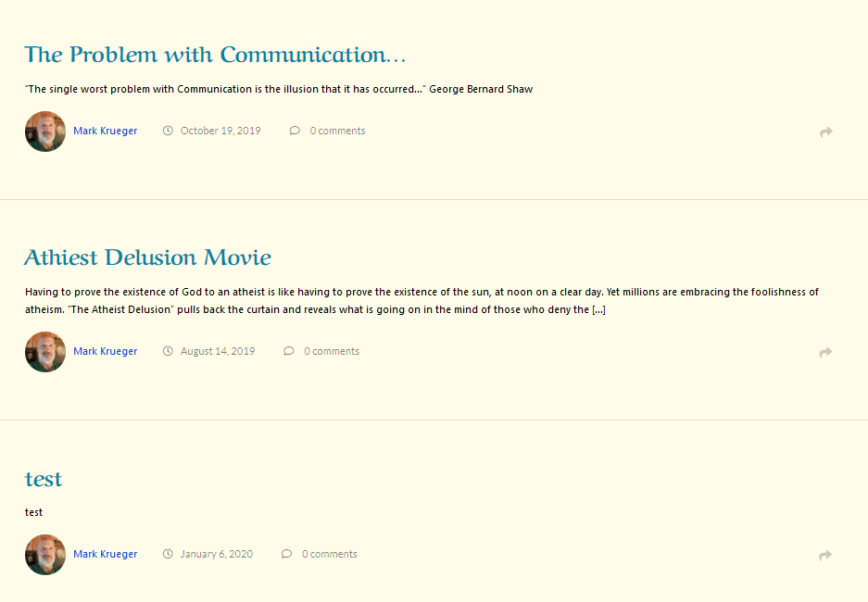Screen dimensions: 868x602
Task: Click the comment bubble icon on the Communication post
Action: [x=295, y=131]
